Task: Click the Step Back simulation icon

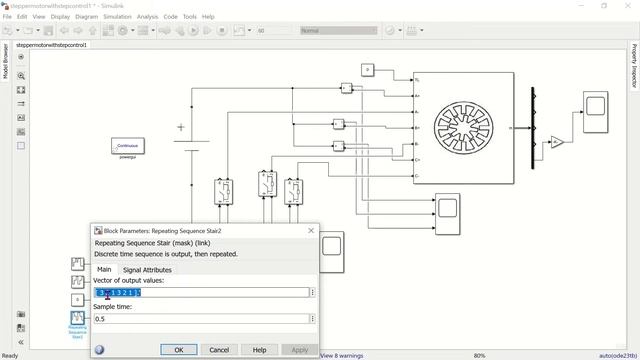Action: pos(180,31)
